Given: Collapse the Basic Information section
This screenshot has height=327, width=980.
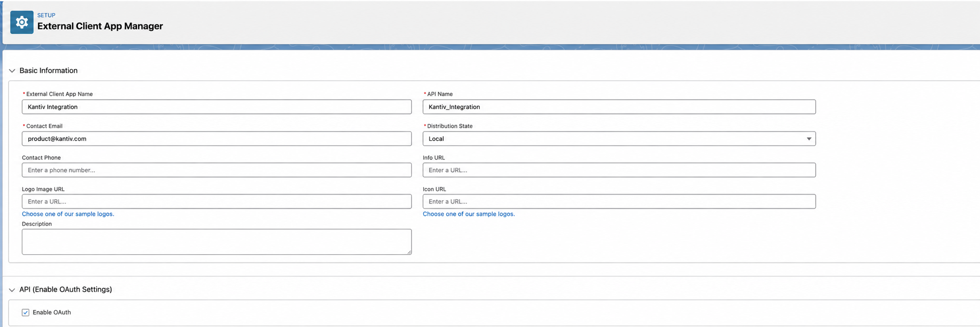Looking at the screenshot, I should pyautogui.click(x=12, y=70).
